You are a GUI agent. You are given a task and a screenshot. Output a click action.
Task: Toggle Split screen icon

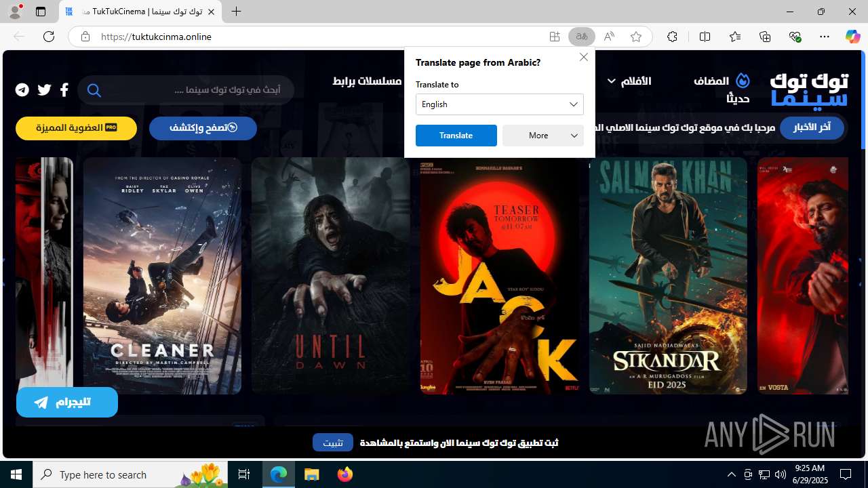point(705,37)
